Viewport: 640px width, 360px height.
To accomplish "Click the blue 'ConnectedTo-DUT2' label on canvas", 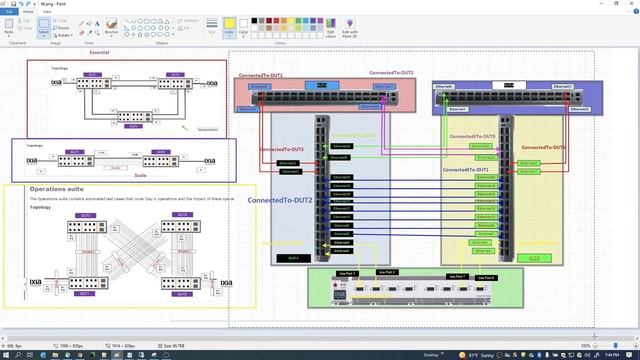I will 280,200.
